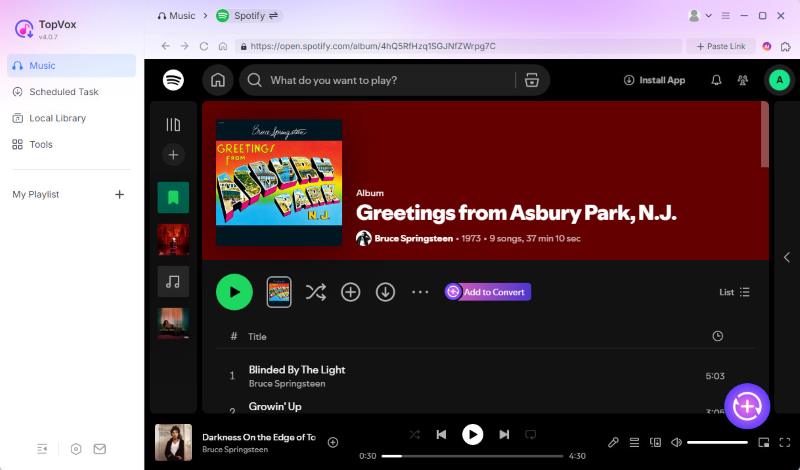Skip to previous track
This screenshot has height=470, width=800.
(x=441, y=434)
